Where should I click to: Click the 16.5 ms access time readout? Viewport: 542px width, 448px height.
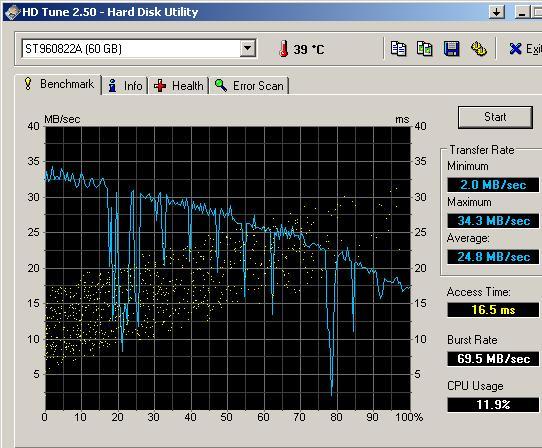(493, 310)
